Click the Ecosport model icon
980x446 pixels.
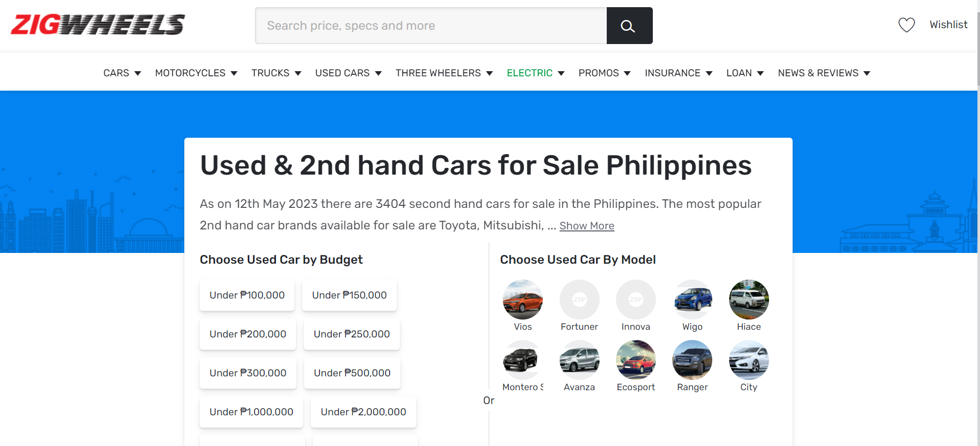tap(636, 360)
